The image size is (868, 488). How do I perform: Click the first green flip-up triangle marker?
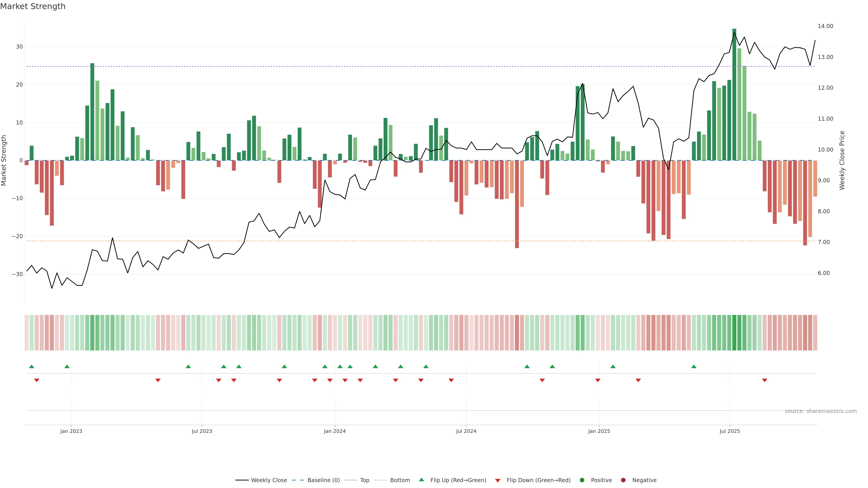pos(32,366)
